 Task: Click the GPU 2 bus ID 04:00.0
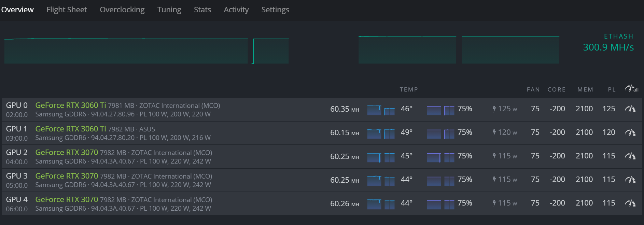[17, 162]
